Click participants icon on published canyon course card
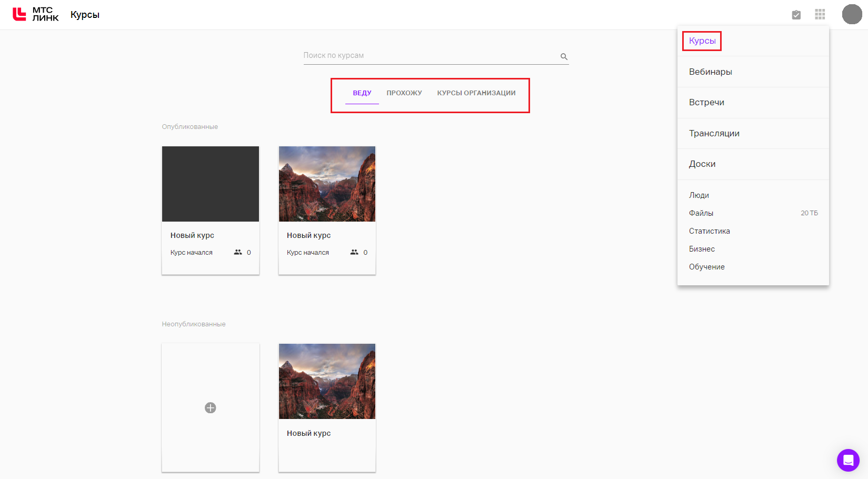This screenshot has height=479, width=868. click(354, 252)
